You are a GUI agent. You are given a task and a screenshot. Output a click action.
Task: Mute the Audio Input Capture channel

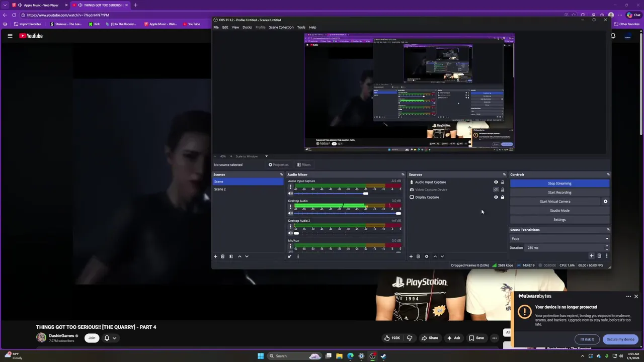[x=290, y=194]
